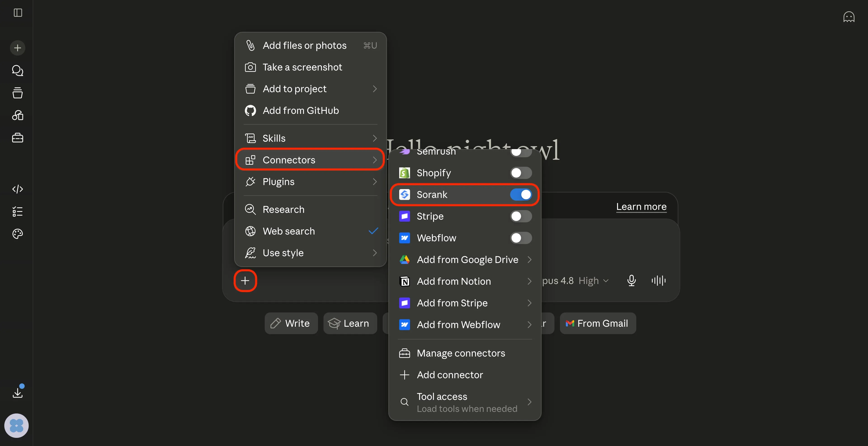The image size is (868, 446).
Task: Click the camera screenshot icon
Action: coord(250,67)
